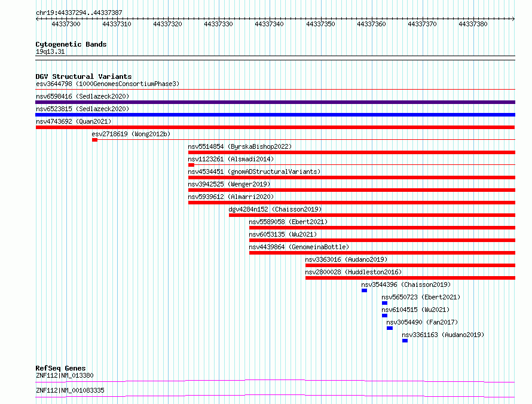The width and height of the screenshot is (532, 404).
Task: Click nsv3544396 (Chaisson2019) label
Action: (406, 284)
